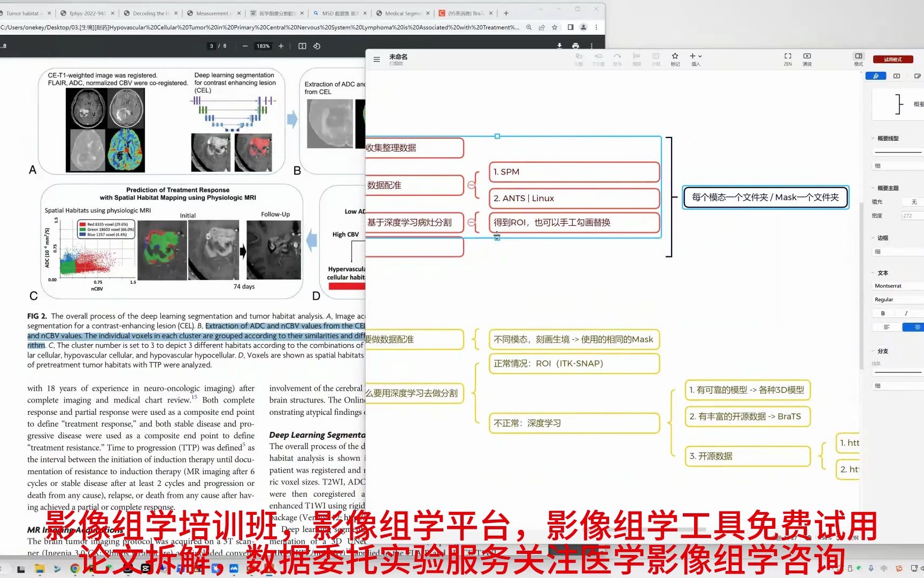
Task: Open the browser profile icon
Action: (x=583, y=27)
